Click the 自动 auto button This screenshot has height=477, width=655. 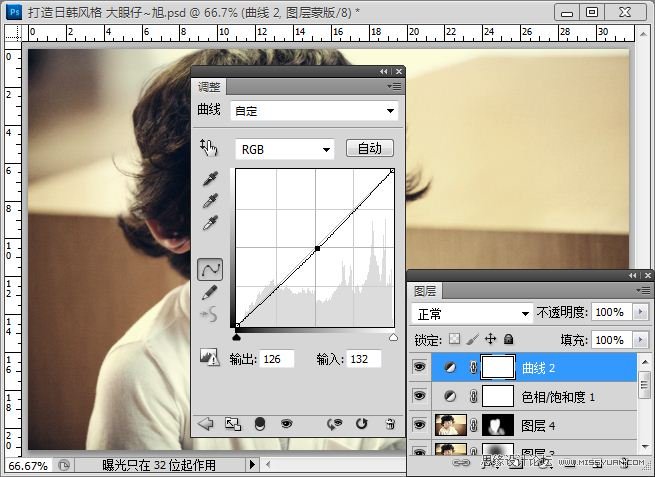point(370,148)
